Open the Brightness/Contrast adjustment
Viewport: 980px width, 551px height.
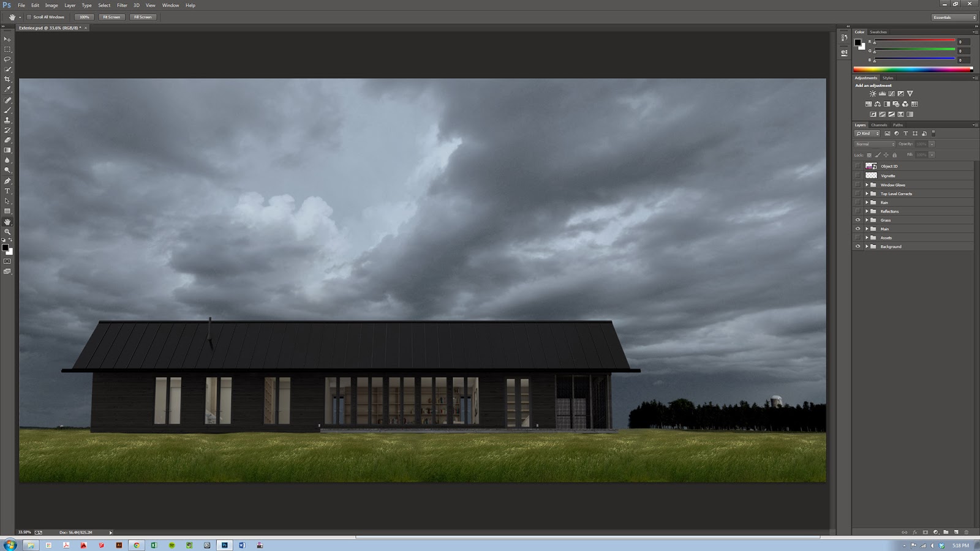pyautogui.click(x=873, y=93)
